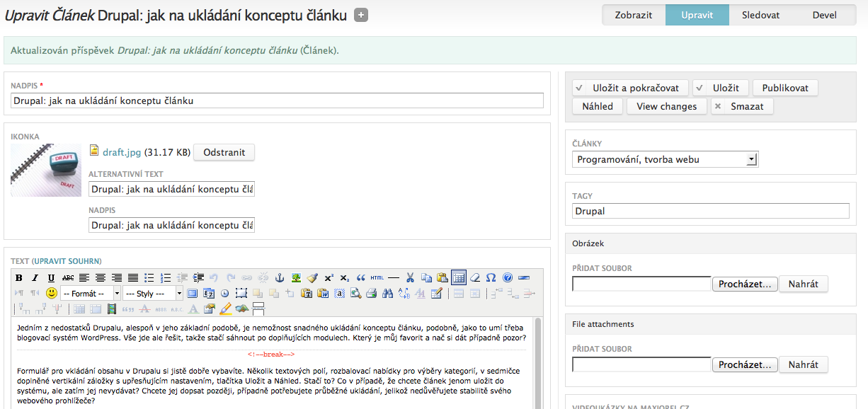The width and height of the screenshot is (868, 409).
Task: Publish the article with Publikovat
Action: pyautogui.click(x=785, y=88)
